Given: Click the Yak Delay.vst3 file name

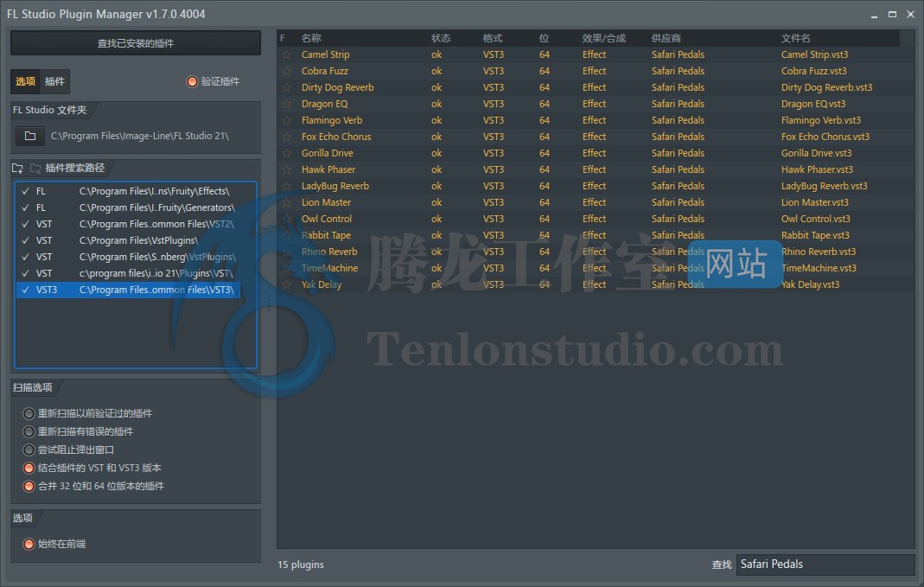Looking at the screenshot, I should click(x=810, y=284).
